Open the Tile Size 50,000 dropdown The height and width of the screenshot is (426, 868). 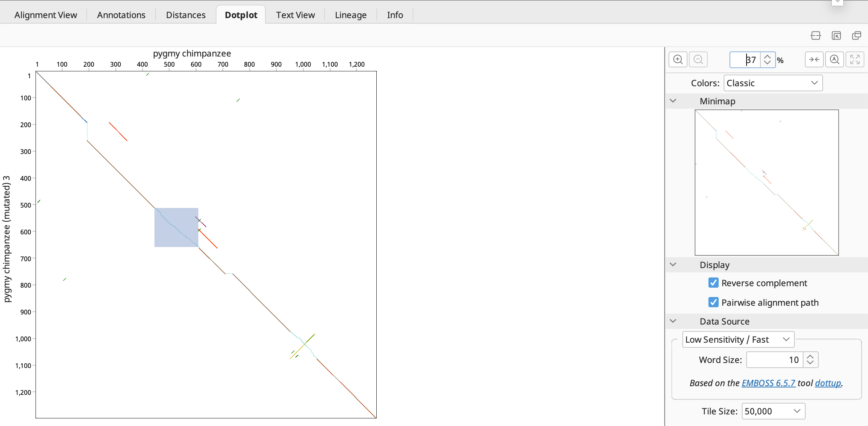click(773, 412)
